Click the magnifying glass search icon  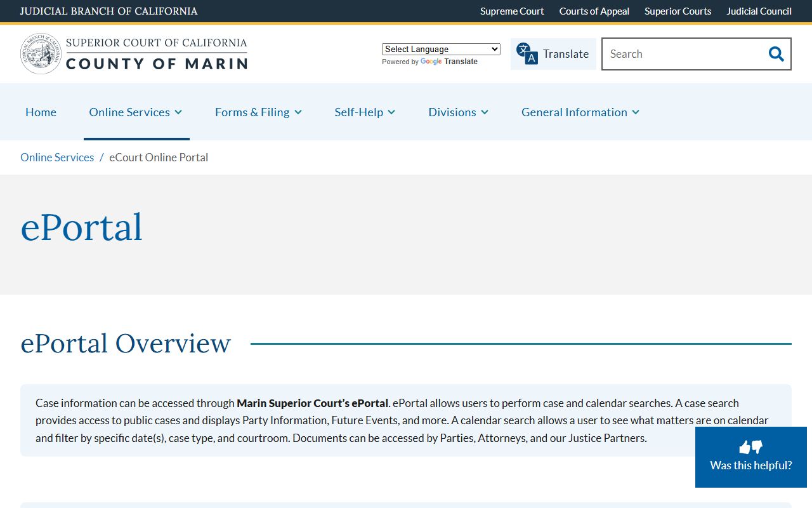776,54
